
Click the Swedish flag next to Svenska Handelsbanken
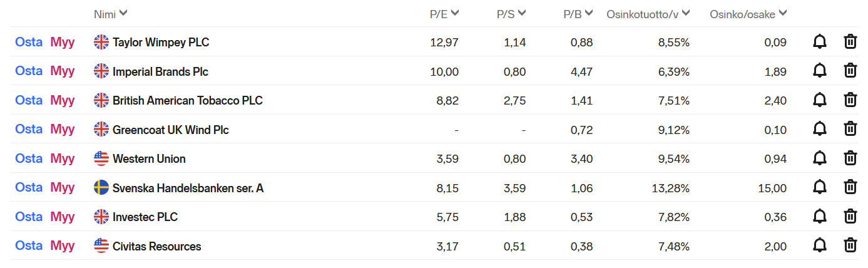101,187
